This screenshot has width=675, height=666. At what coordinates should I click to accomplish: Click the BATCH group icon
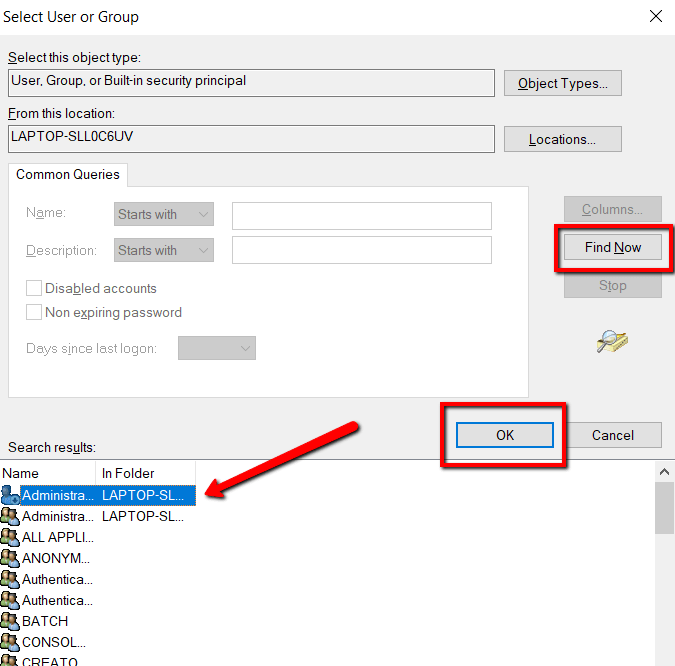(x=10, y=621)
